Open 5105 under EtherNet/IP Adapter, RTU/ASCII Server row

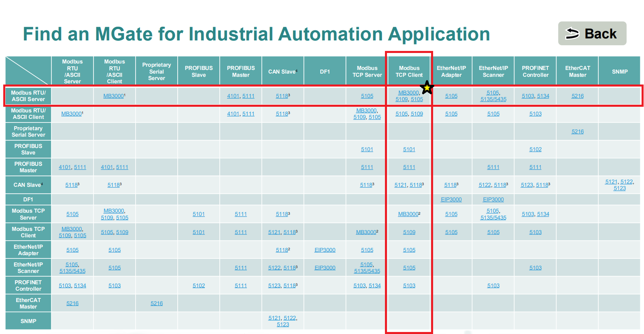[x=451, y=96]
